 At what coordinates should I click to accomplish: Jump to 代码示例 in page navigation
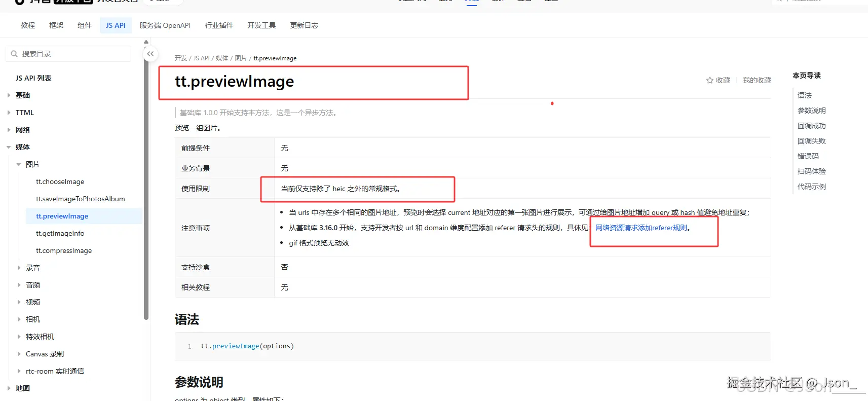coord(811,187)
